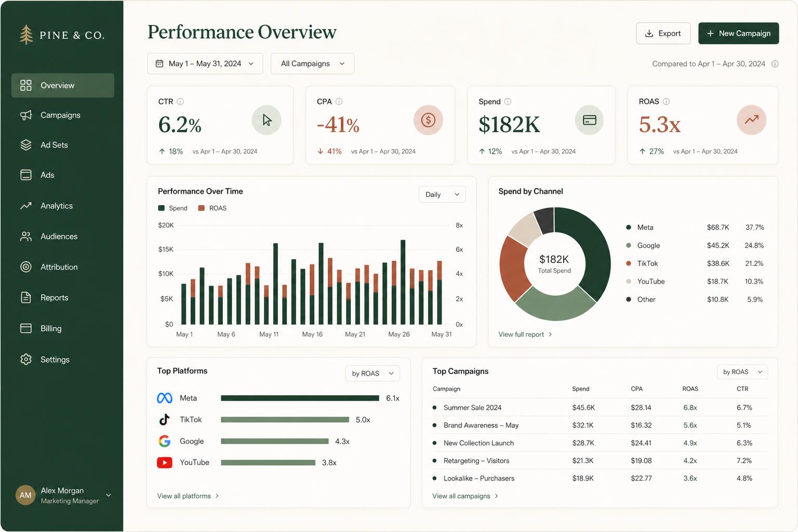Click the Brand Awareness – May row

click(x=600, y=425)
